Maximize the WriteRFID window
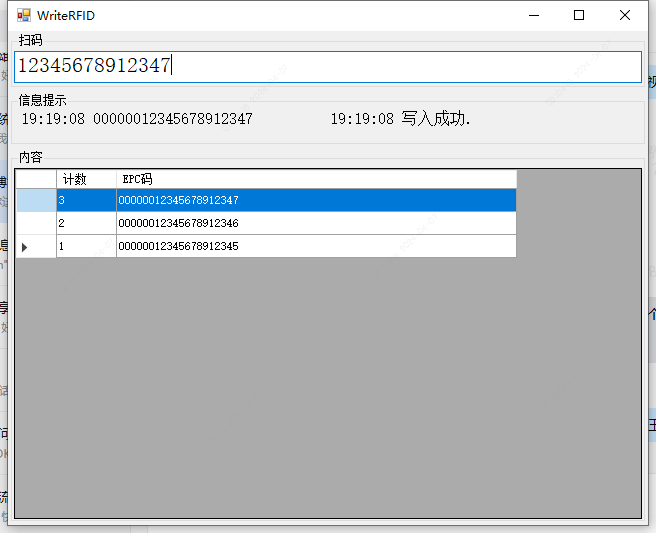 click(578, 16)
